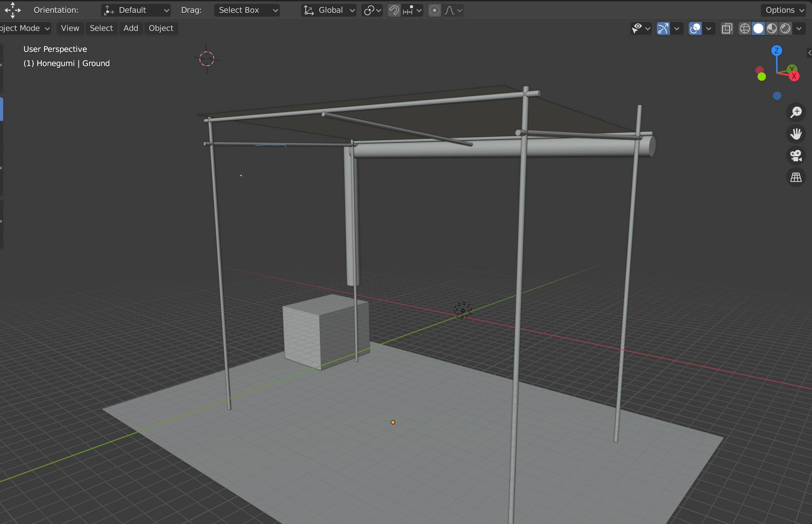
Task: Toggle viewport overlay visibility
Action: coord(695,28)
